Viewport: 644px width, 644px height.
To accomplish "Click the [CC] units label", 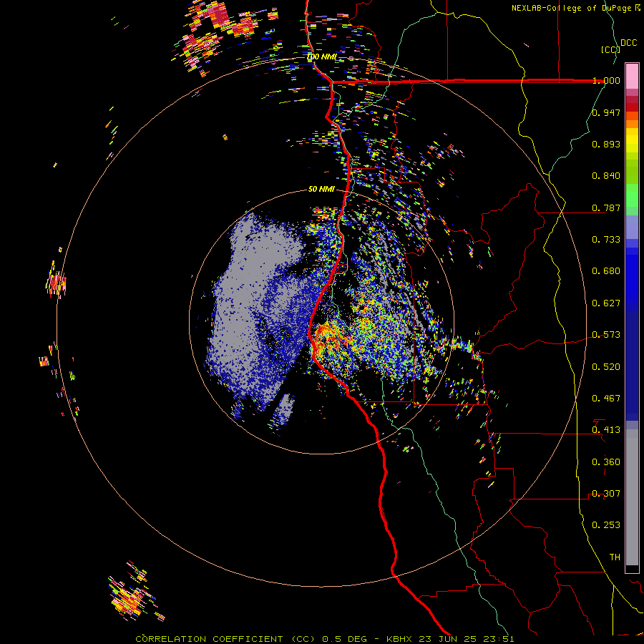I will coord(610,49).
